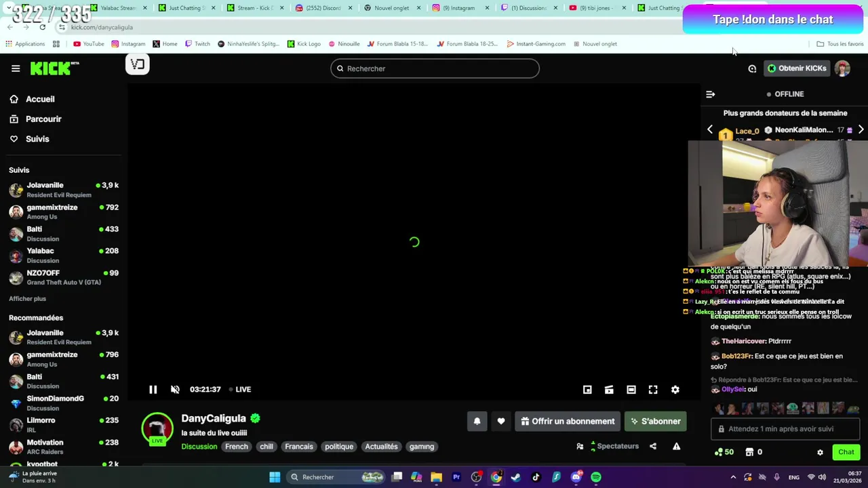Viewport: 868px width, 488px height.
Task: Click Offrir un abonnement button
Action: coord(568,421)
